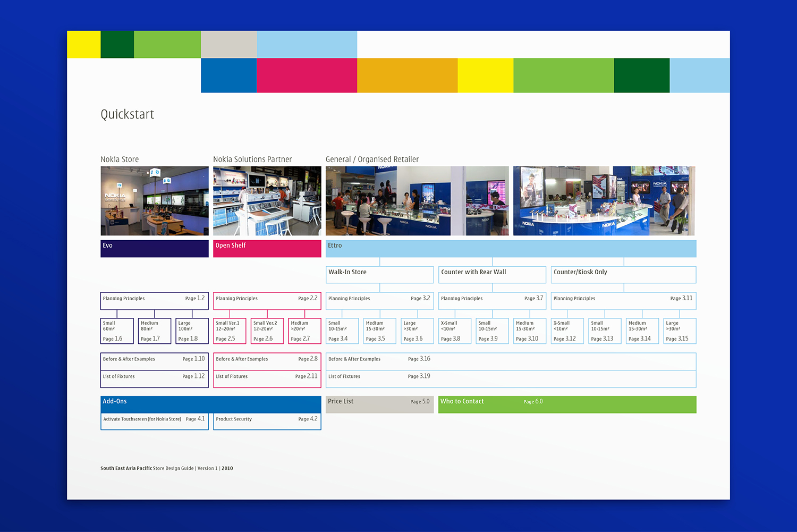The width and height of the screenshot is (797, 532).
Task: Open the Nokia Store interior photo
Action: [155, 201]
